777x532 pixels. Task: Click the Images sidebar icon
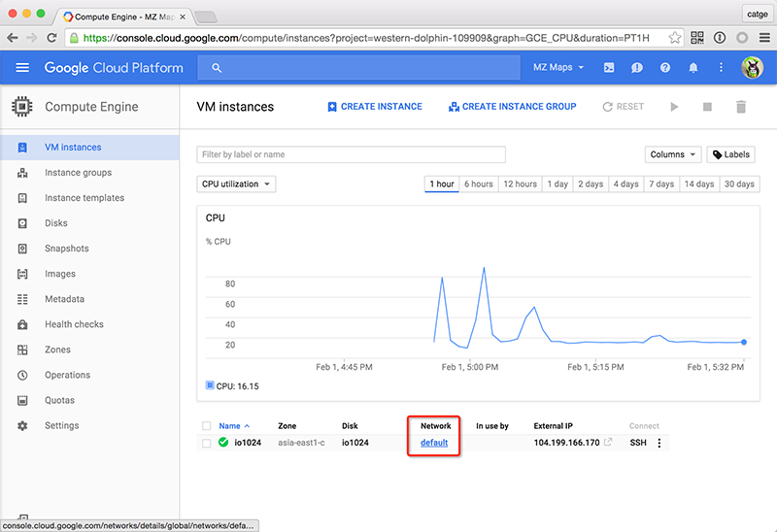(22, 274)
